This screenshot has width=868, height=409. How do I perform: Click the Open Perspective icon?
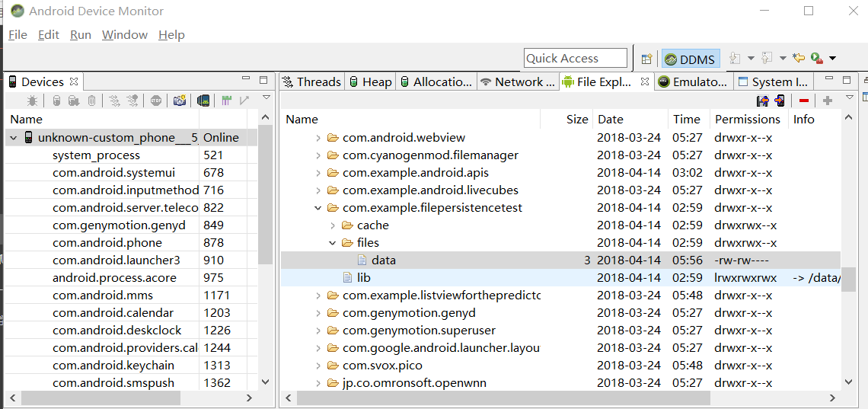click(646, 59)
